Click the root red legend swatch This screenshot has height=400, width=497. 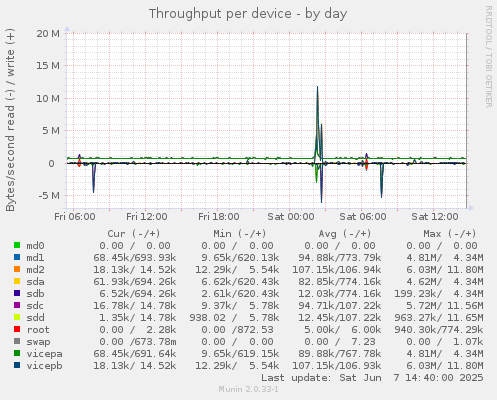(x=17, y=329)
